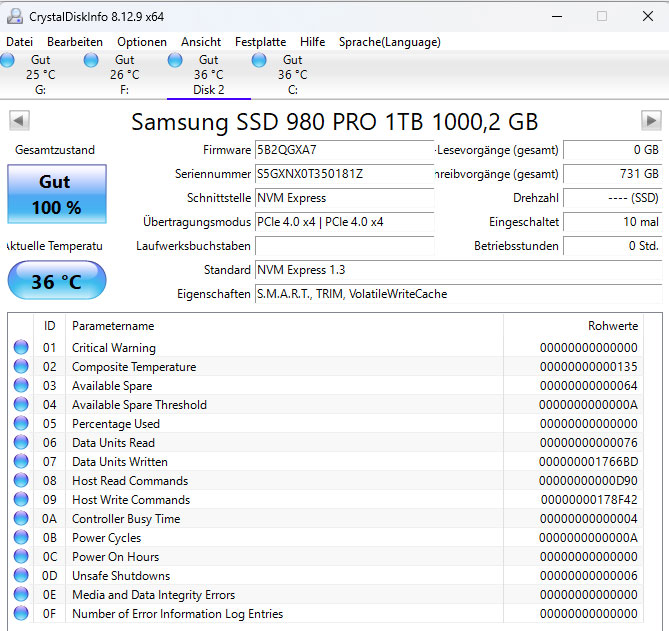This screenshot has height=631, width=669.
Task: Open the Hilfe menu
Action: click(312, 42)
